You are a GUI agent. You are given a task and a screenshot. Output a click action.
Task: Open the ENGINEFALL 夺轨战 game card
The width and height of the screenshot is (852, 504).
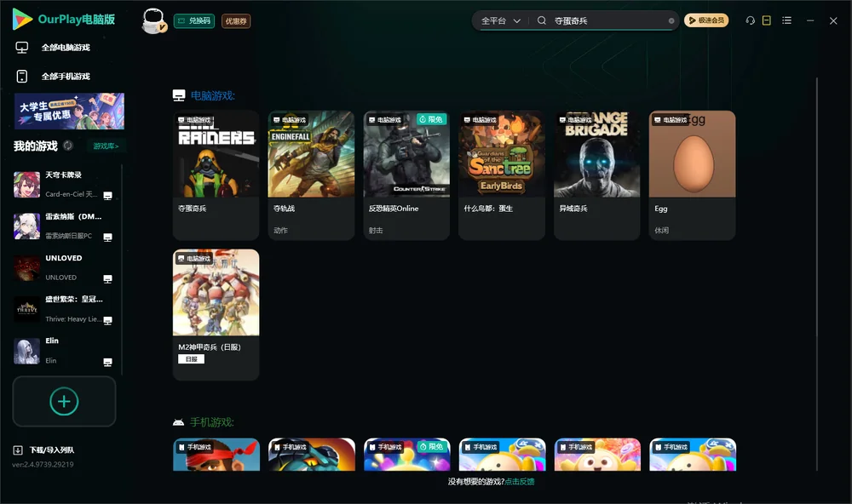(x=311, y=175)
